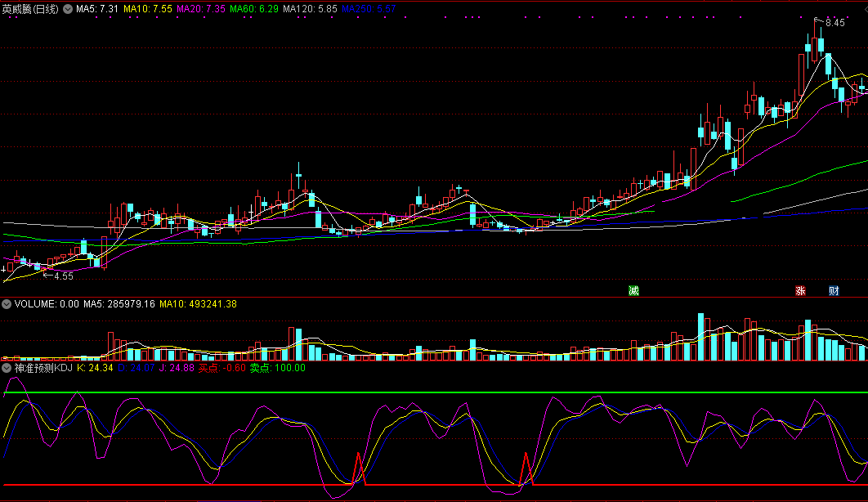The image size is (868, 502).
Task: Select the MA250: 5.57 label
Action: [x=369, y=9]
